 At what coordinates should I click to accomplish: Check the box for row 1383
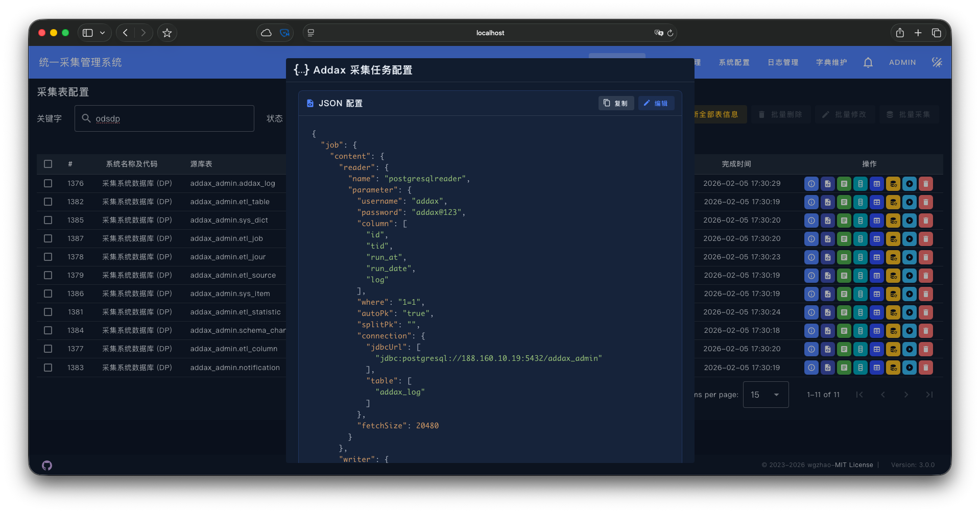(48, 368)
